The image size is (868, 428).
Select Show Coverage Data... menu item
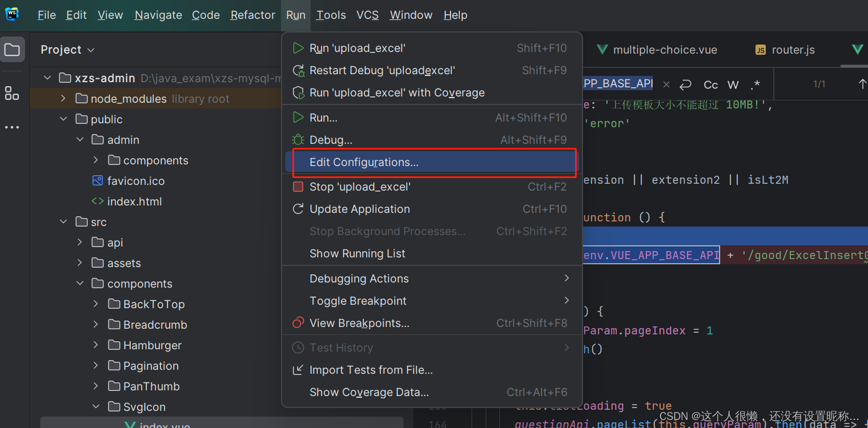pyautogui.click(x=432, y=392)
